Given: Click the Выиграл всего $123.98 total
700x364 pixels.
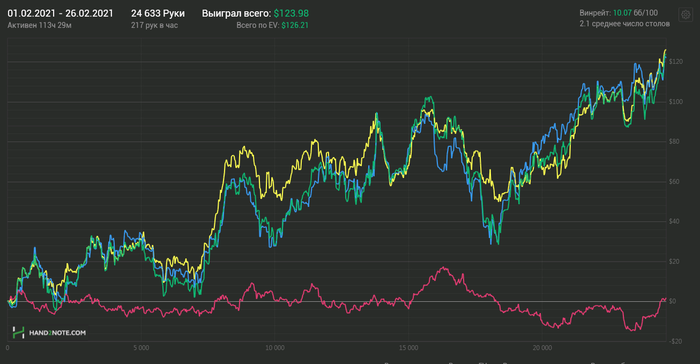Looking at the screenshot, I should (x=255, y=13).
